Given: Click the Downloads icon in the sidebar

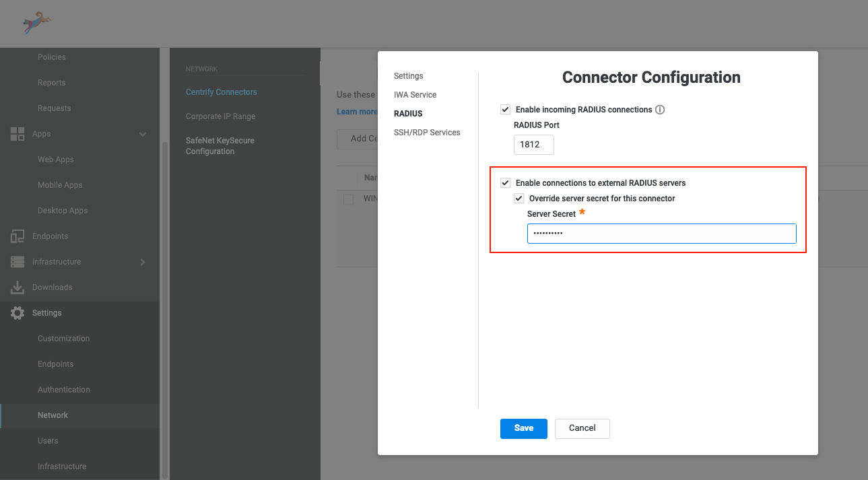Looking at the screenshot, I should click(x=17, y=287).
